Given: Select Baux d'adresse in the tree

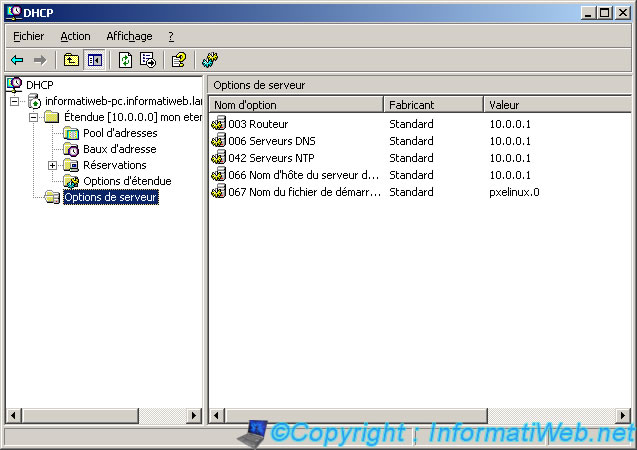Looking at the screenshot, I should click(x=119, y=149).
